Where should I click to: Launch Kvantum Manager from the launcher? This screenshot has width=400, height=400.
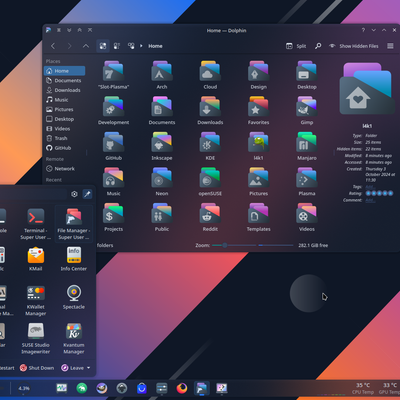(74, 338)
